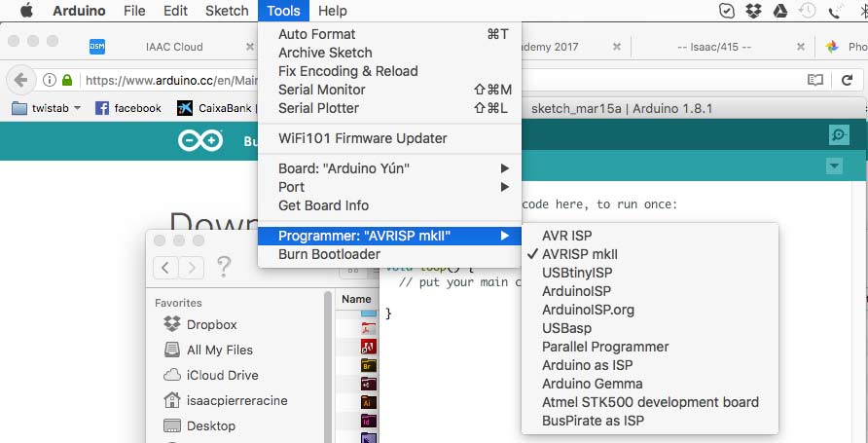Go back in the Finder window
Image resolution: width=868 pixels, height=443 pixels.
point(165,268)
